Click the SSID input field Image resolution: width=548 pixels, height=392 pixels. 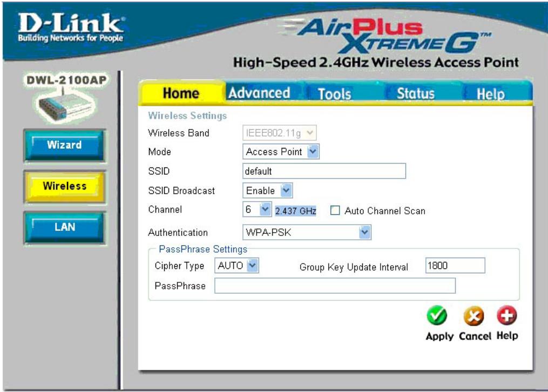point(324,171)
